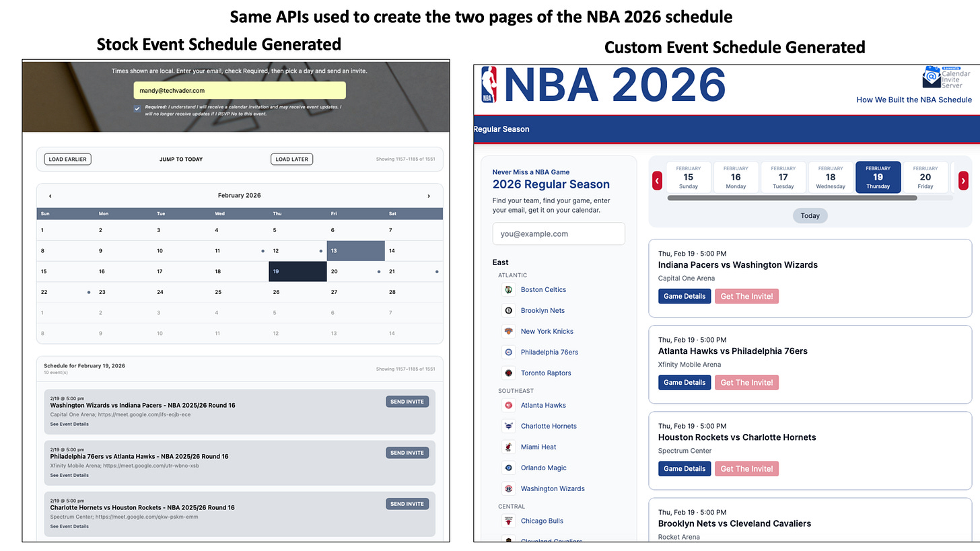See Event Details for Hornets vs Rockets

69,527
